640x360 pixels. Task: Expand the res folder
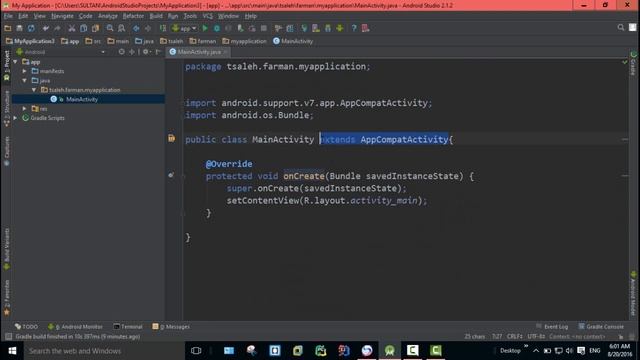pyautogui.click(x=24, y=109)
